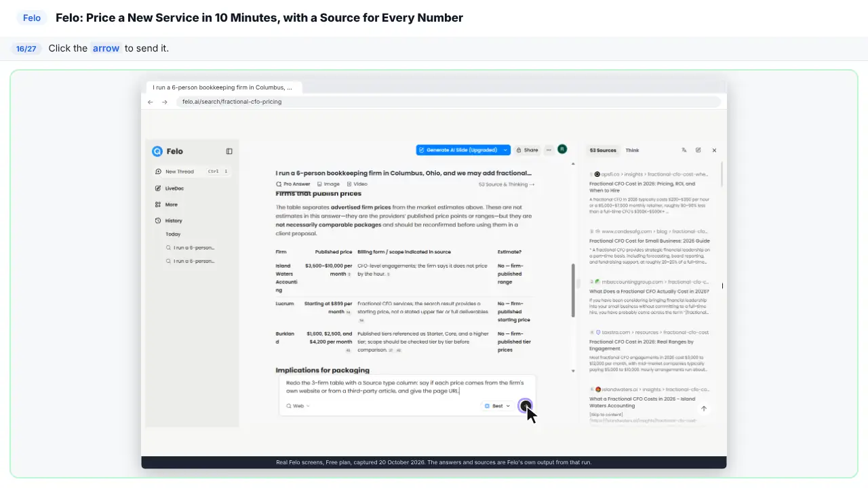Close the sources panel with X
The image size is (868, 488).
[x=714, y=150]
